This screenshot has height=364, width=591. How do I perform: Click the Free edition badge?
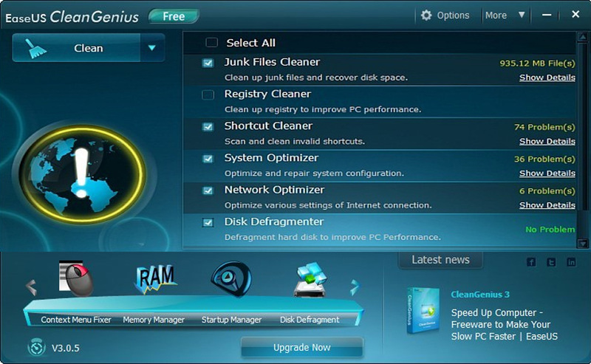point(174,16)
